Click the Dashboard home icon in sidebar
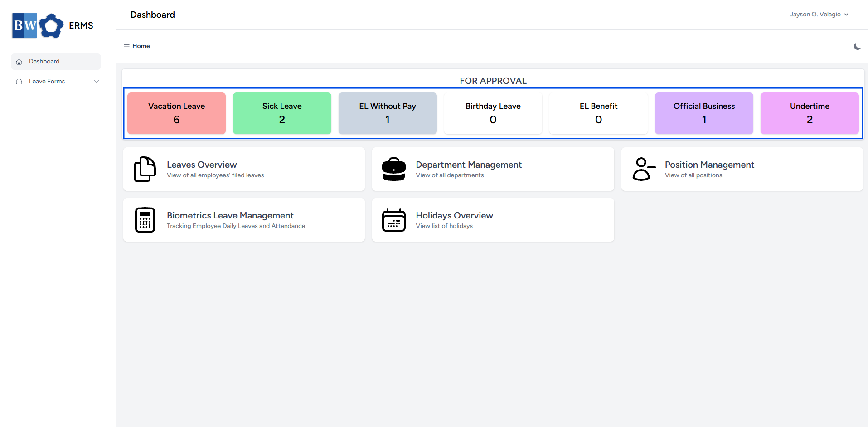 [19, 62]
